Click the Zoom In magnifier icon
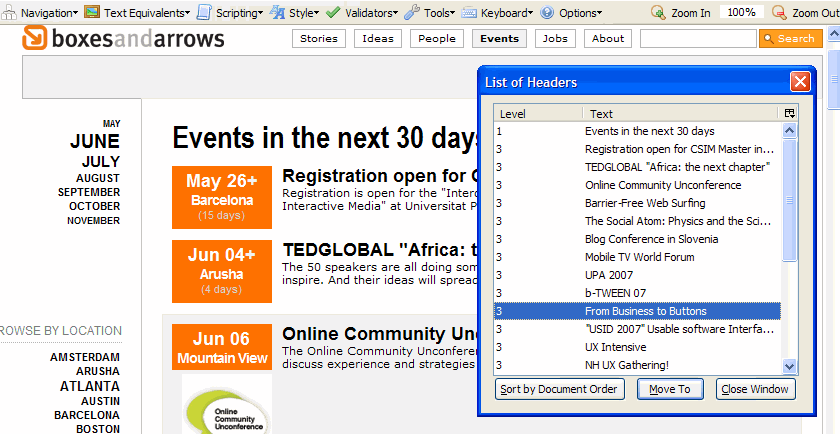 point(658,12)
